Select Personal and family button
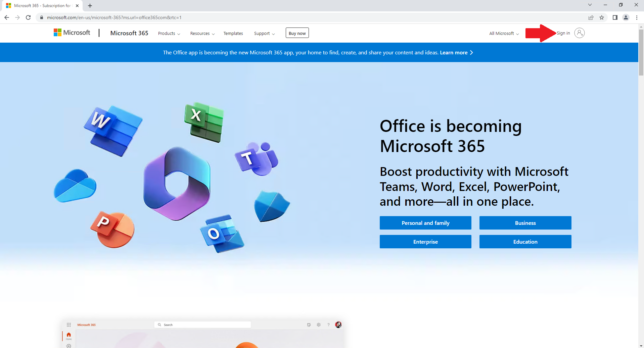Viewport: 644px width, 348px height. pos(425,223)
